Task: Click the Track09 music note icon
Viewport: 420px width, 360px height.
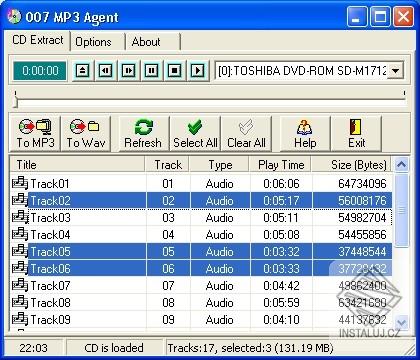Action: [x=20, y=319]
